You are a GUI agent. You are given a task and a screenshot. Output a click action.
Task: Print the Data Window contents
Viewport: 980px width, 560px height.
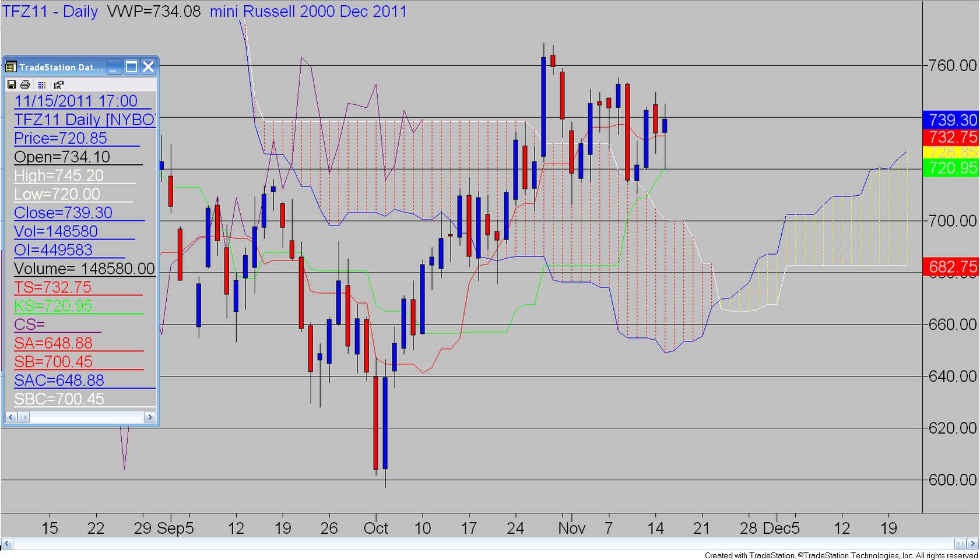pyautogui.click(x=26, y=85)
